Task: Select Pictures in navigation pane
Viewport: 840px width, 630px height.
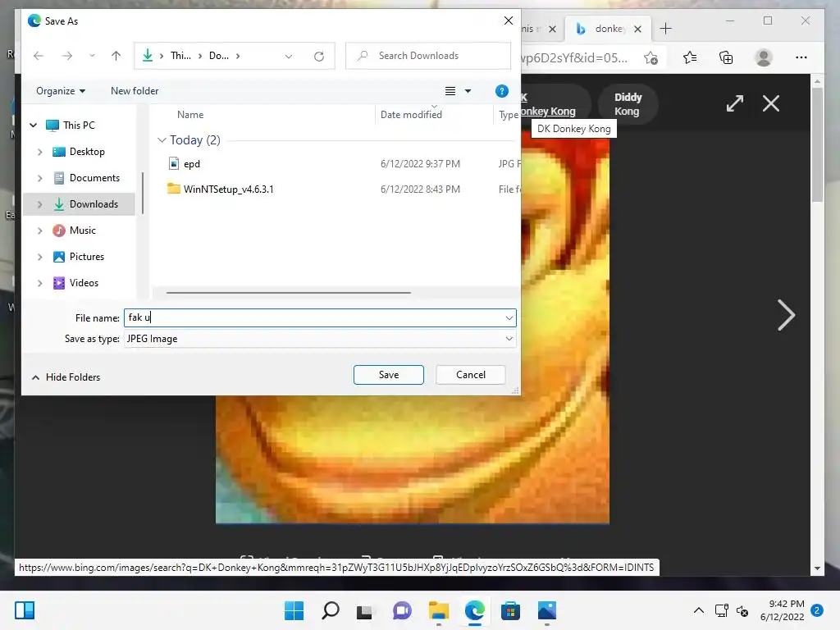Action: click(78, 257)
